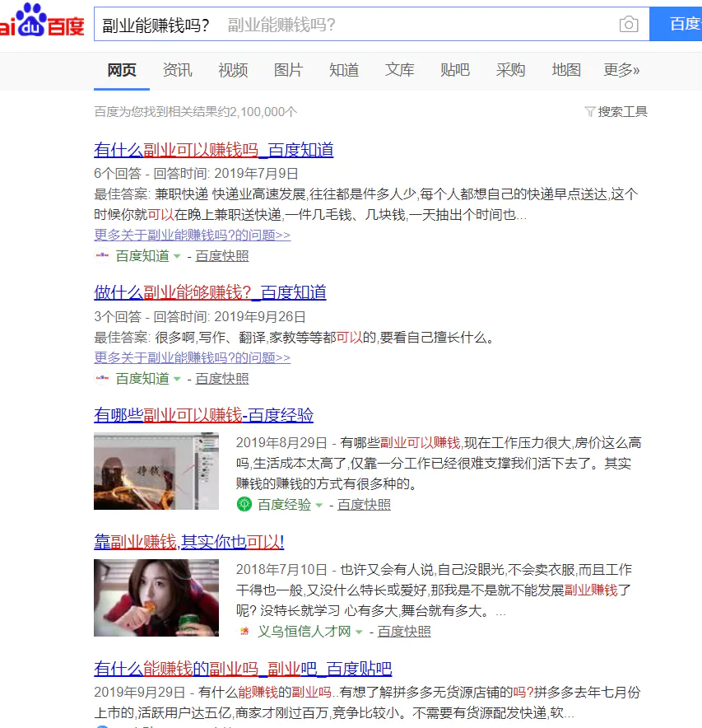Click 更多关于副业能赚钱吗 link in first result
The height and width of the screenshot is (728, 702).
coord(192,235)
